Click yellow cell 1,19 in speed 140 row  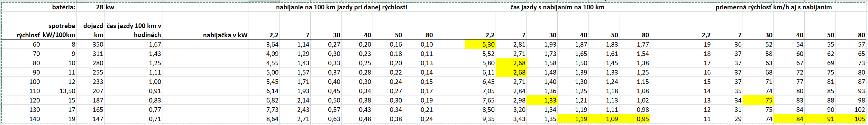(573, 119)
